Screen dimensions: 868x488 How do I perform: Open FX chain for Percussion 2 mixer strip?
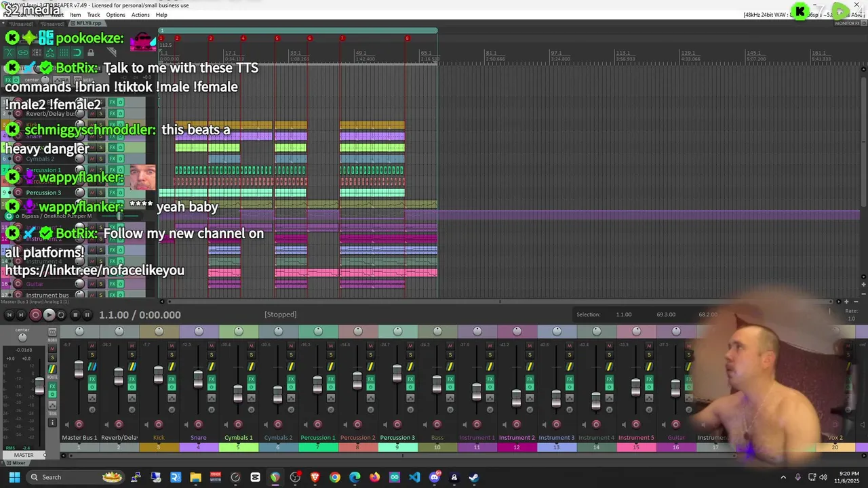click(x=370, y=379)
